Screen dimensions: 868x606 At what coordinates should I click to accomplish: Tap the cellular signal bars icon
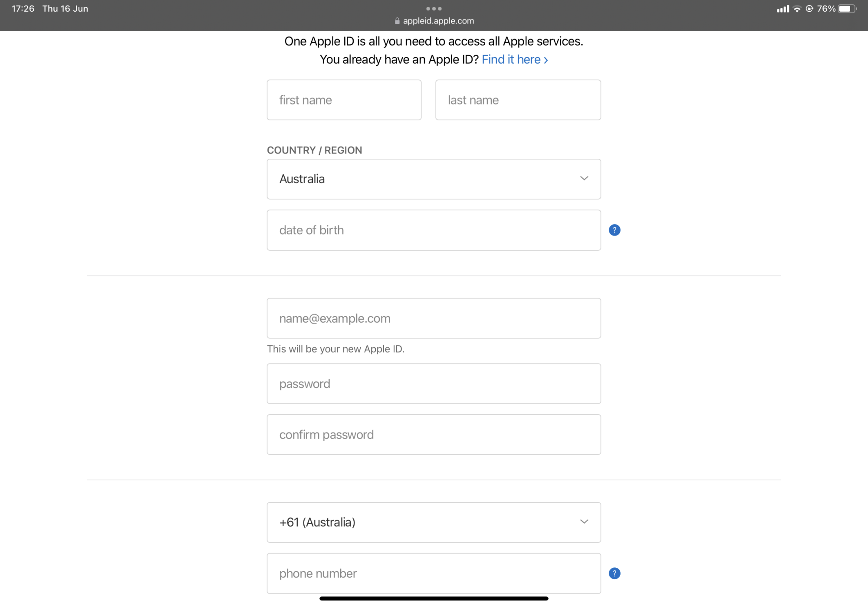(783, 9)
